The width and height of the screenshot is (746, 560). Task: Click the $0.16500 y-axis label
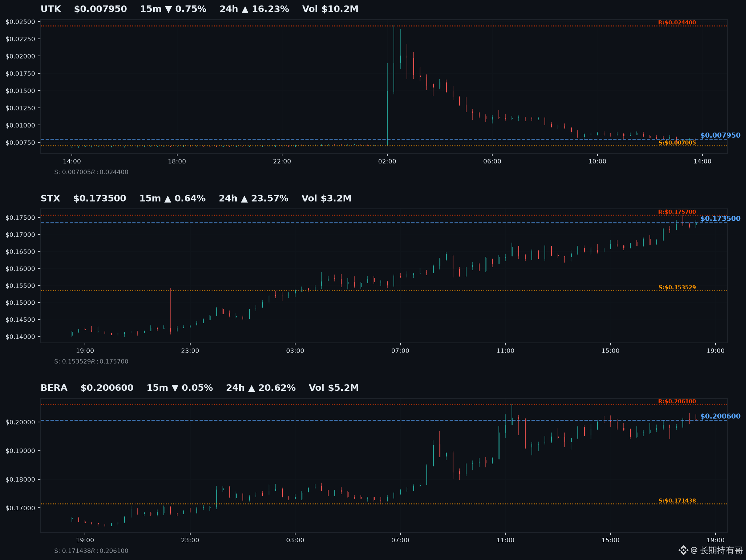20,252
